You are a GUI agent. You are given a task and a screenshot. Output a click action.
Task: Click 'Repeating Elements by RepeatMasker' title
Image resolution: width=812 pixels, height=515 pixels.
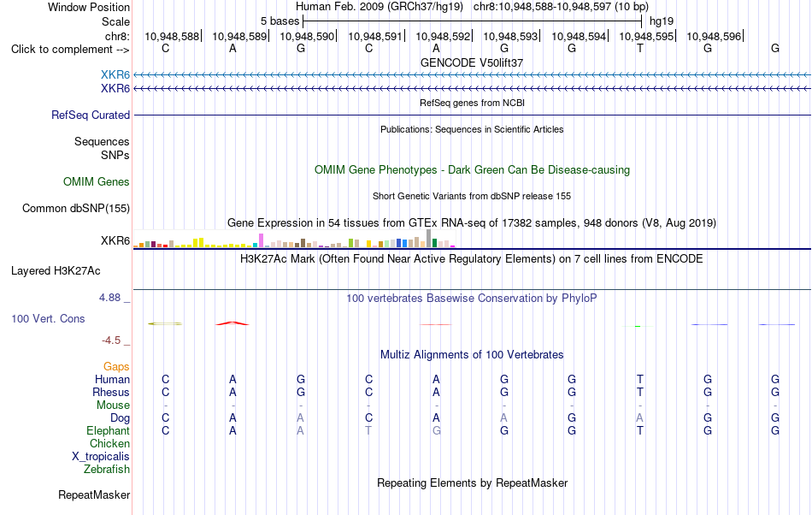pos(472,482)
